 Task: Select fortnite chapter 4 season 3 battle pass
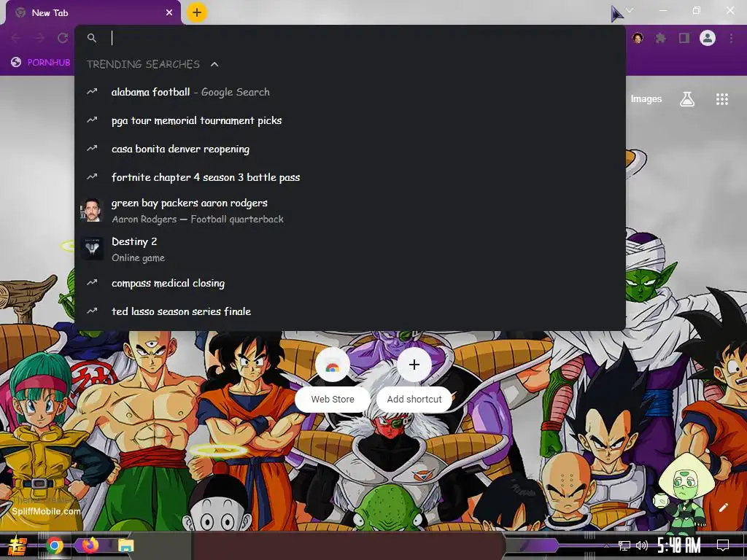tap(350, 177)
